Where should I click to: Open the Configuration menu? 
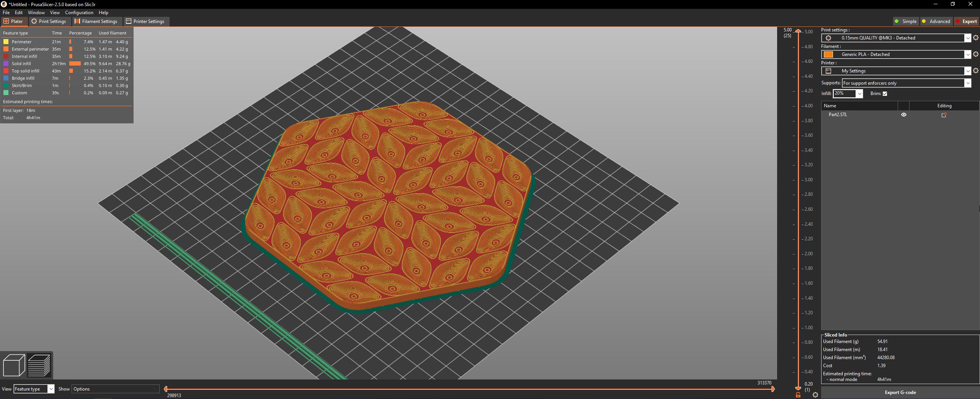click(x=79, y=13)
